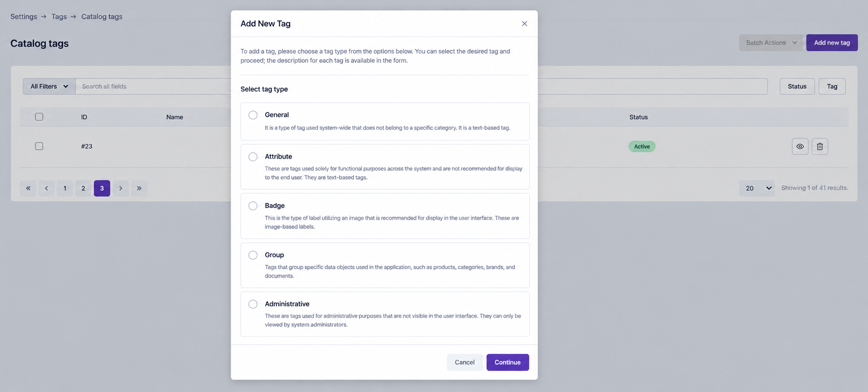View tag #23 with eye icon
Viewport: 868px width, 392px height.
800,146
